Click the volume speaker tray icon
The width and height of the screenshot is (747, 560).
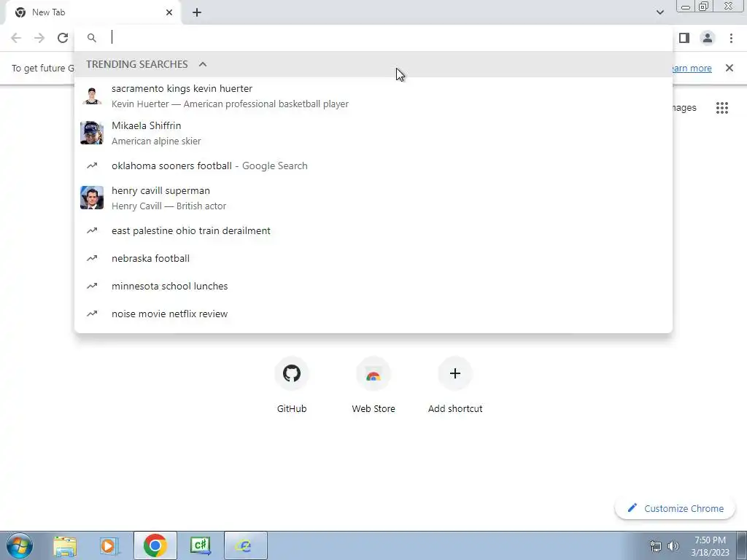[673, 546]
